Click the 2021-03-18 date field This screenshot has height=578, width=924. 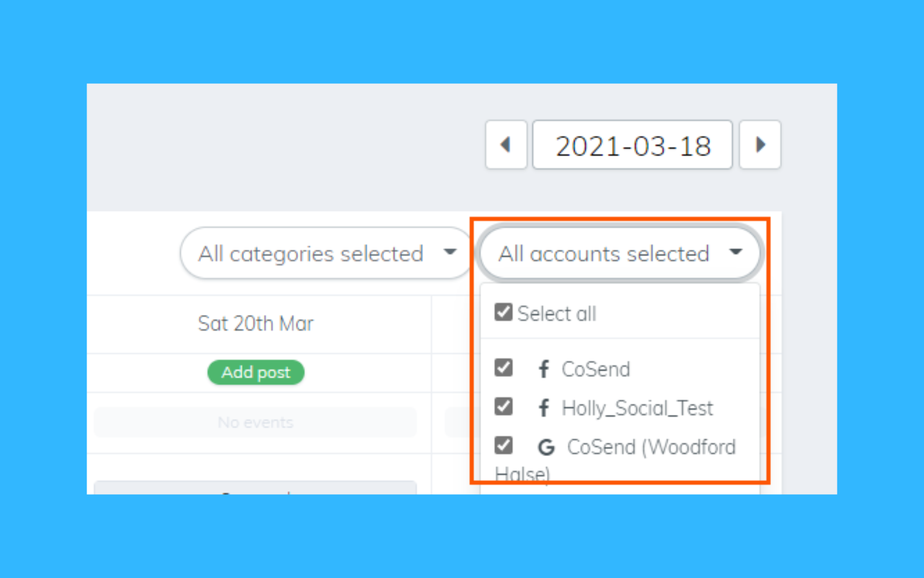(632, 145)
